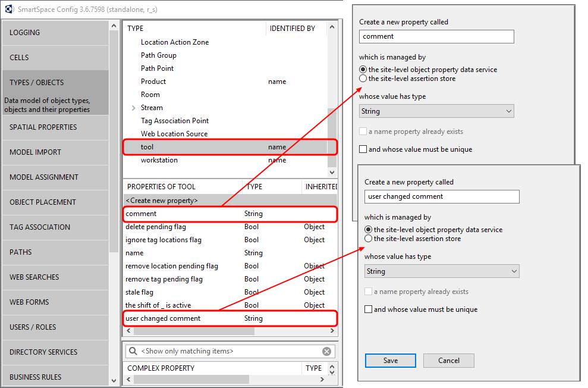Click the property name field containing 'comment'

coord(436,36)
